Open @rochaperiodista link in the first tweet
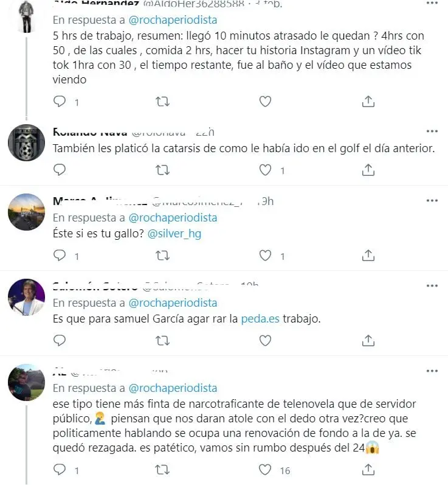Viewport: 448px width, 485px height. (x=173, y=20)
